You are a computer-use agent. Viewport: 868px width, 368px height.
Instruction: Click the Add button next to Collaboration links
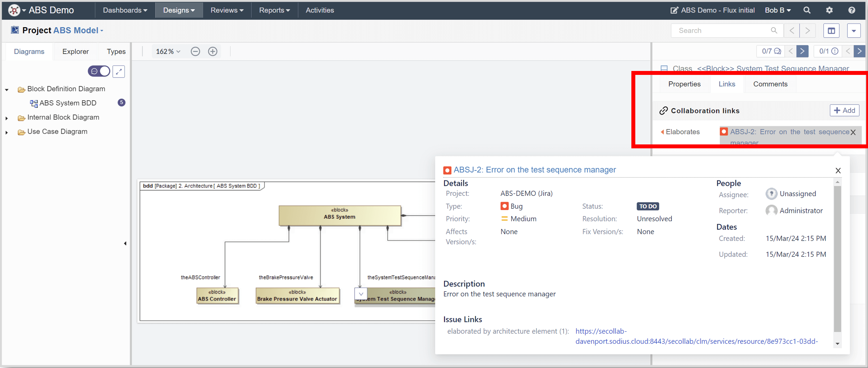[844, 110]
